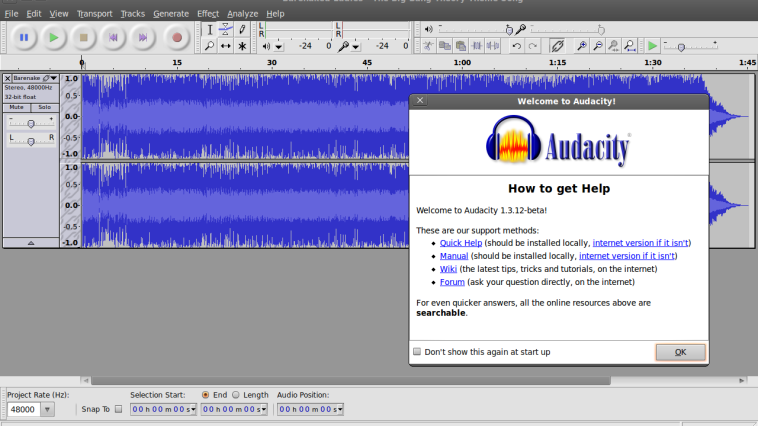Click the green Play-at-speed icon

[x=652, y=46]
